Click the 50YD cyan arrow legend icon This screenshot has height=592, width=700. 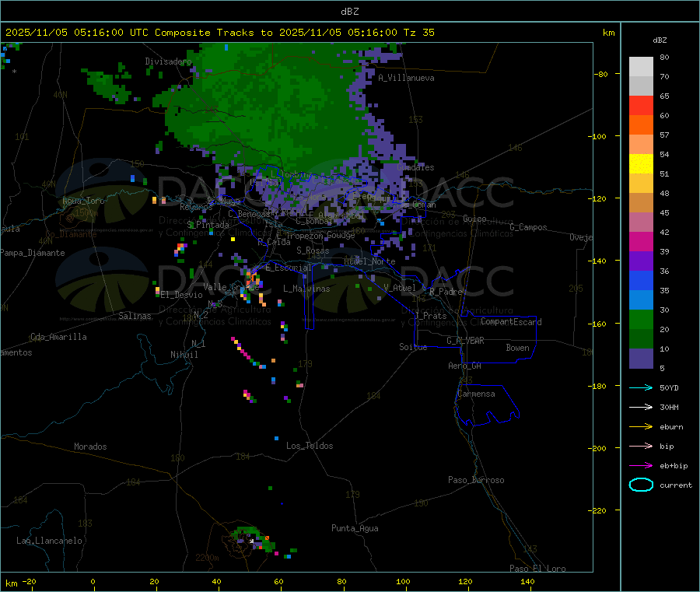click(641, 387)
